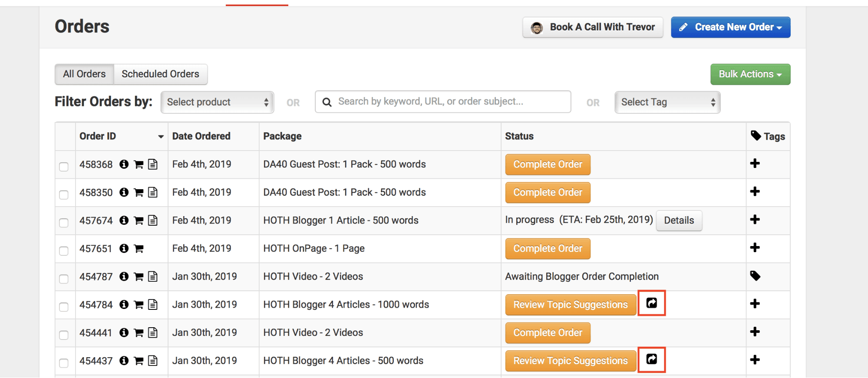This screenshot has width=868, height=378.
Task: Open the Select Tag dropdown
Action: 667,102
